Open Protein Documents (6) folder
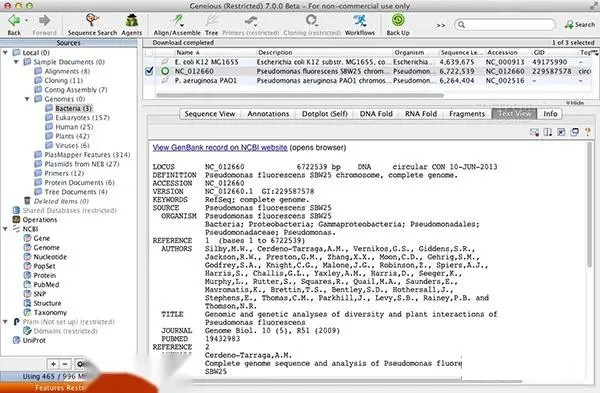The width and height of the screenshot is (600, 393). (75, 183)
